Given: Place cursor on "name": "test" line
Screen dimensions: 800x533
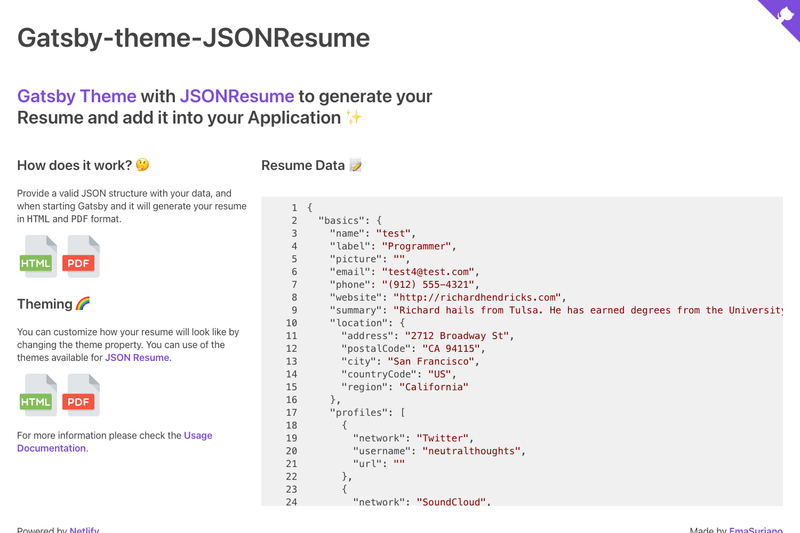Looking at the screenshot, I should coord(372,233).
